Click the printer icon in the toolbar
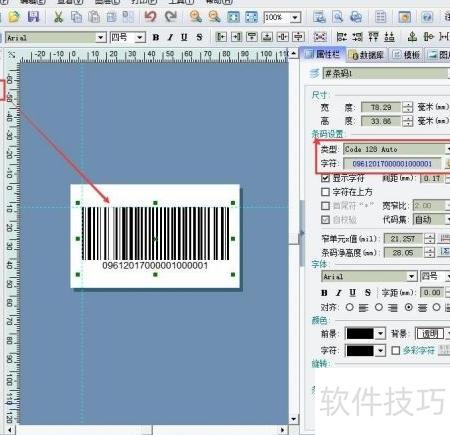Screen dimensions: 450x435 tap(356, 17)
